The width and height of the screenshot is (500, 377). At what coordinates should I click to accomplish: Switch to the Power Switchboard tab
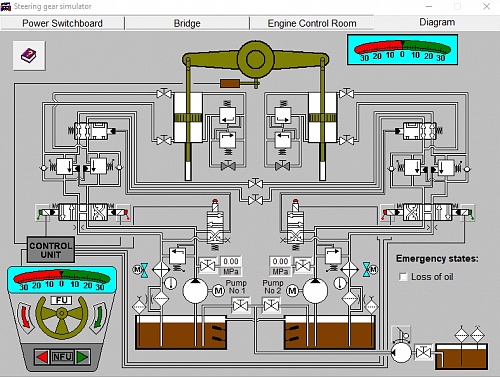coord(62,23)
